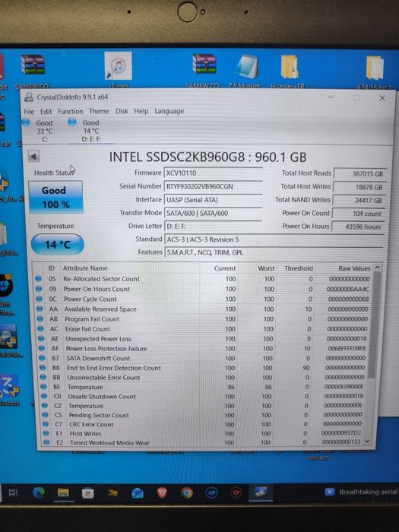Select the C2 Temperature row

[x=203, y=406]
